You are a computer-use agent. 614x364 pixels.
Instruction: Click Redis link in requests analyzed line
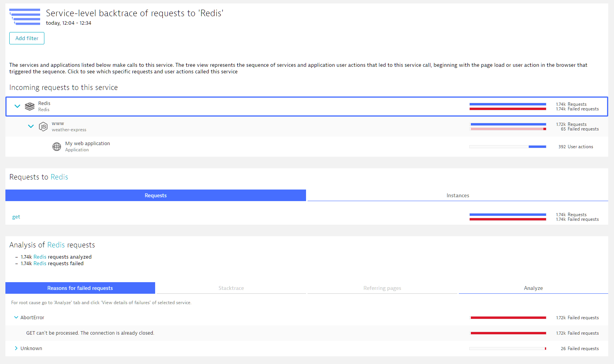(40, 257)
